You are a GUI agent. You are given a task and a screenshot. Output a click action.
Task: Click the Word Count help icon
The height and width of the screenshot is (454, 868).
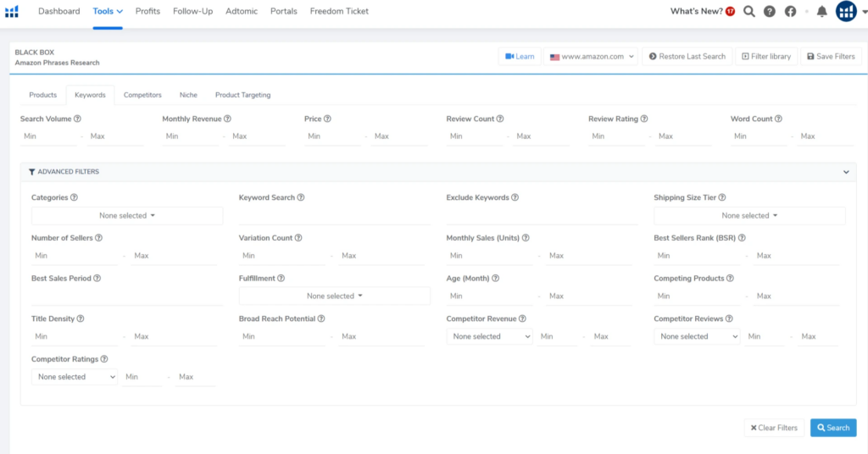tap(778, 119)
